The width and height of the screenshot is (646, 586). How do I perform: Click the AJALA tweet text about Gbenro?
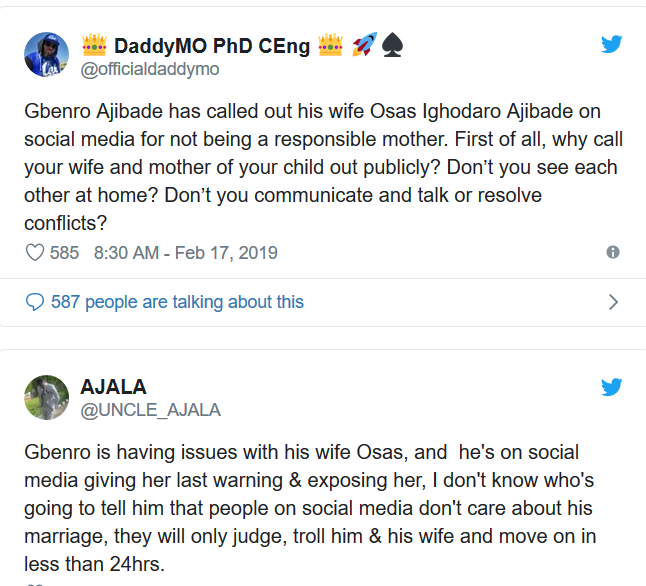pyautogui.click(x=310, y=508)
